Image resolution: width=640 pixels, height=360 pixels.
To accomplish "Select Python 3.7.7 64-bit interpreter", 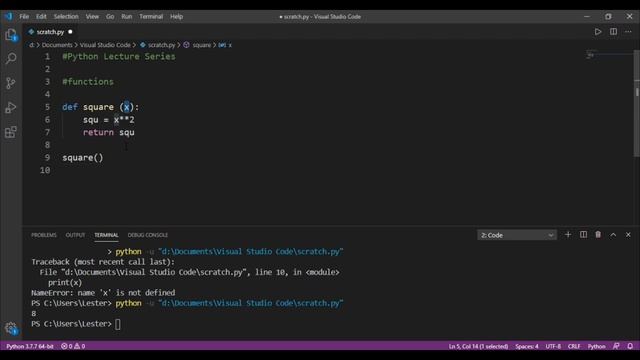I will pyautogui.click(x=30, y=346).
